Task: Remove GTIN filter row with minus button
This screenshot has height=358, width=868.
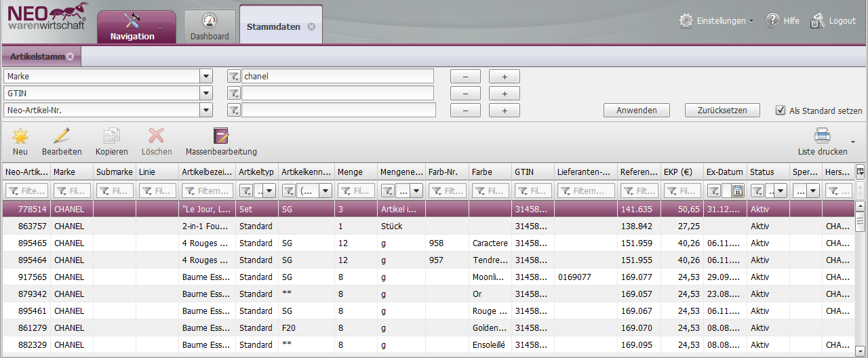Action: tap(465, 93)
